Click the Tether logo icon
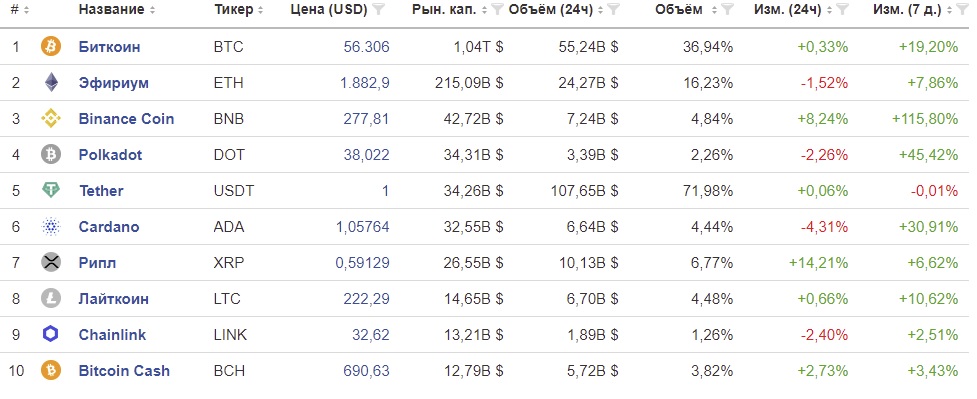977x399 pixels. [51, 190]
